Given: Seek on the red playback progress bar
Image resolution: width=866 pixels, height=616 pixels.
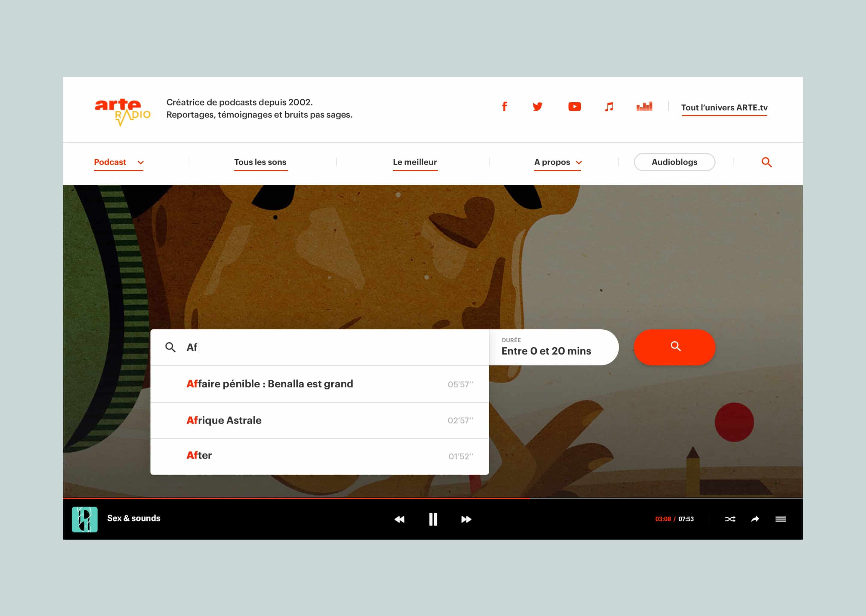Looking at the screenshot, I should [x=433, y=498].
